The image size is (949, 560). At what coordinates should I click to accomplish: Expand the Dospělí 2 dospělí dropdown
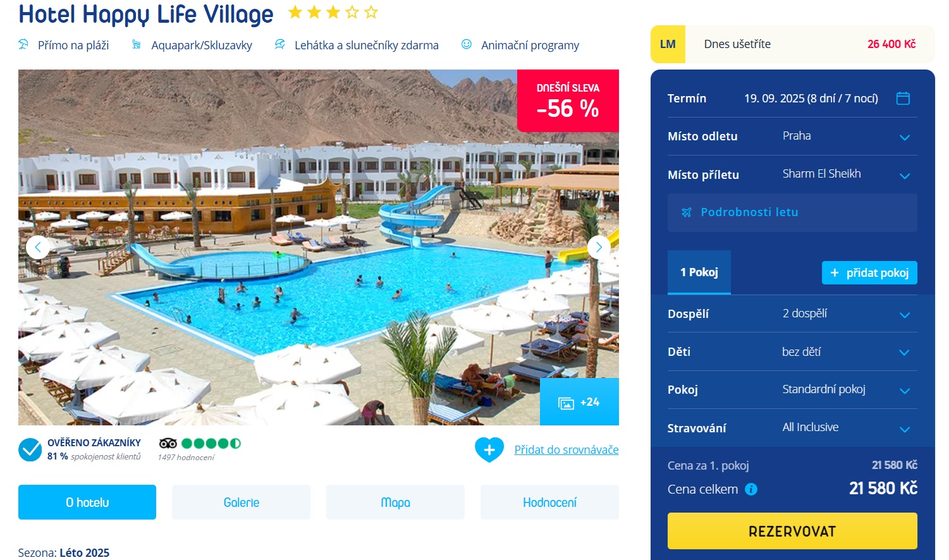click(792, 313)
